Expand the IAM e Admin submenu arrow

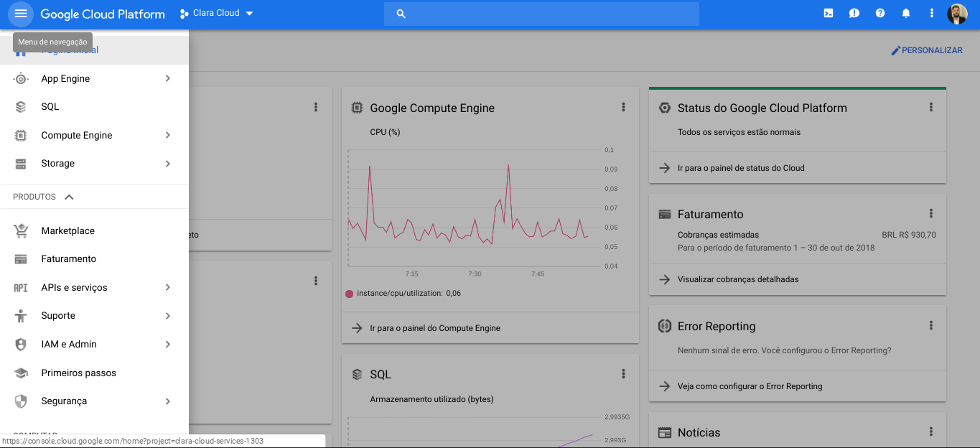click(167, 344)
